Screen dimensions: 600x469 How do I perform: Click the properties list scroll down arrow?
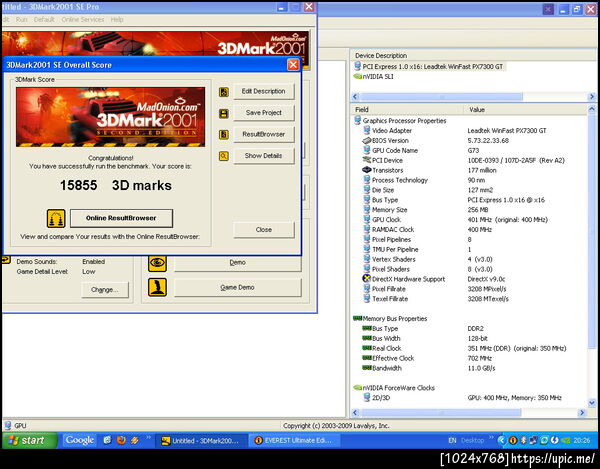[x=592, y=402]
